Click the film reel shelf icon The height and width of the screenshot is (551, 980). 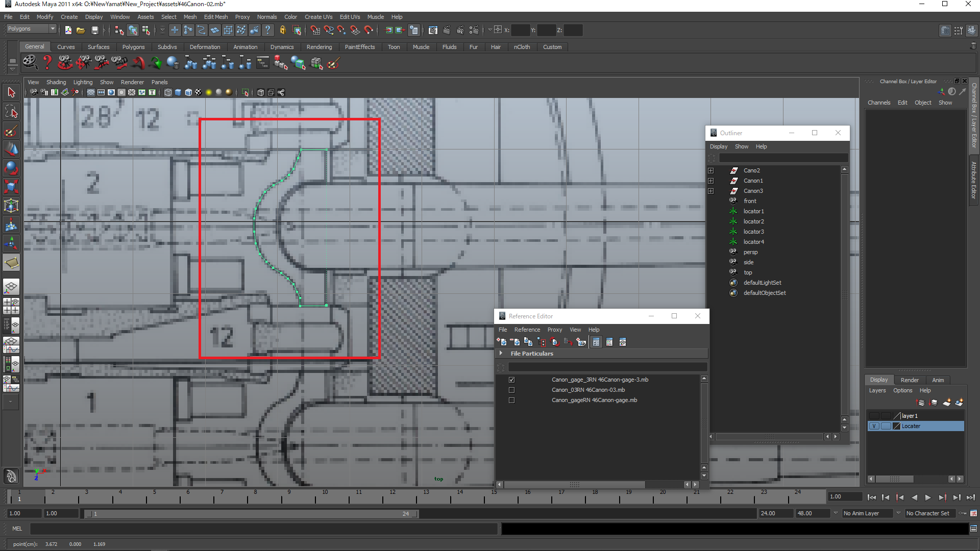pyautogui.click(x=30, y=63)
